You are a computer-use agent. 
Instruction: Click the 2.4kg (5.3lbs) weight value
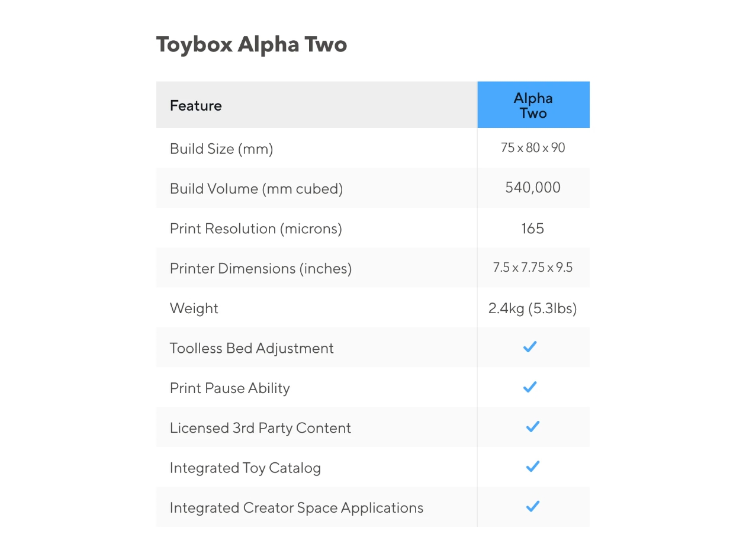point(533,308)
